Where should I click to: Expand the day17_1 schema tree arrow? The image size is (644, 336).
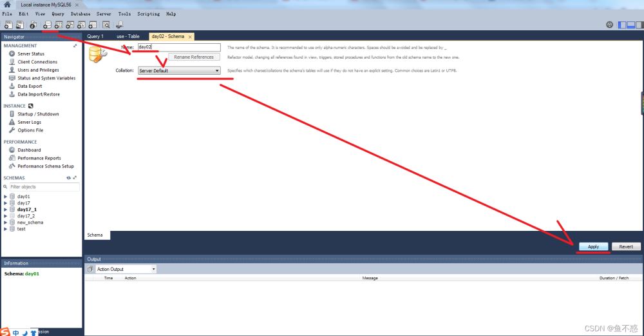[x=5, y=210]
